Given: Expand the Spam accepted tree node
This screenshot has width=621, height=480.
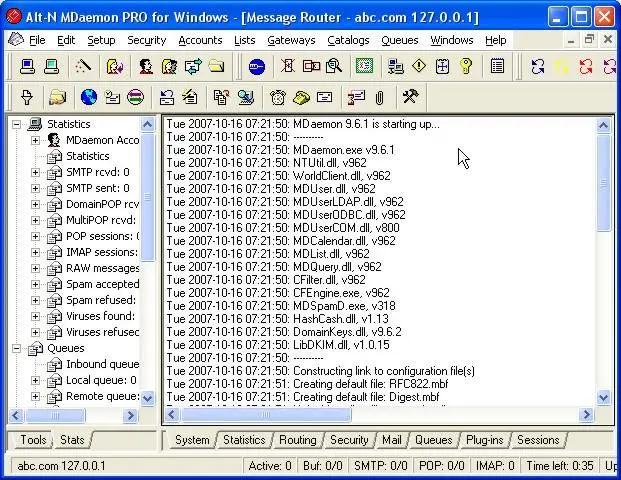Looking at the screenshot, I should 35,284.
